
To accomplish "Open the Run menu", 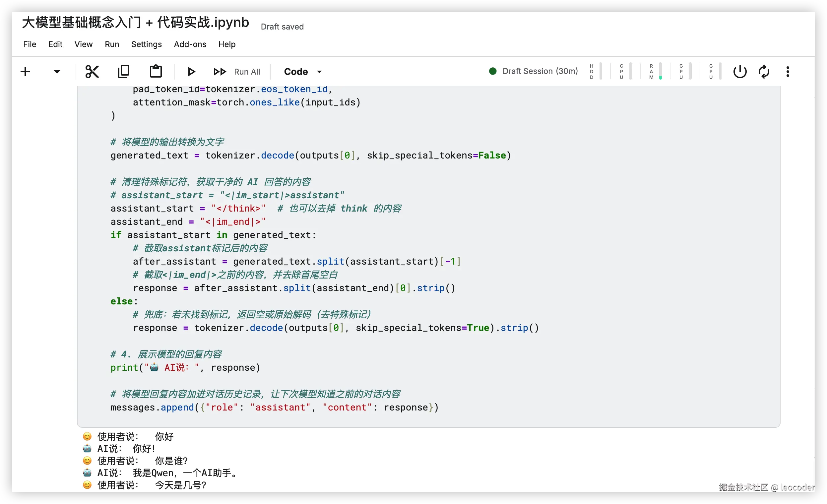I will click(112, 44).
